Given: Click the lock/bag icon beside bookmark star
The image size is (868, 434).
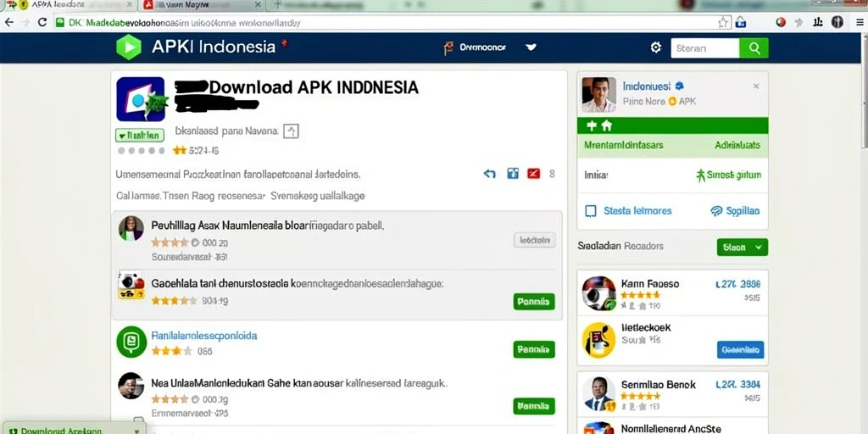Looking at the screenshot, I should 740,22.
